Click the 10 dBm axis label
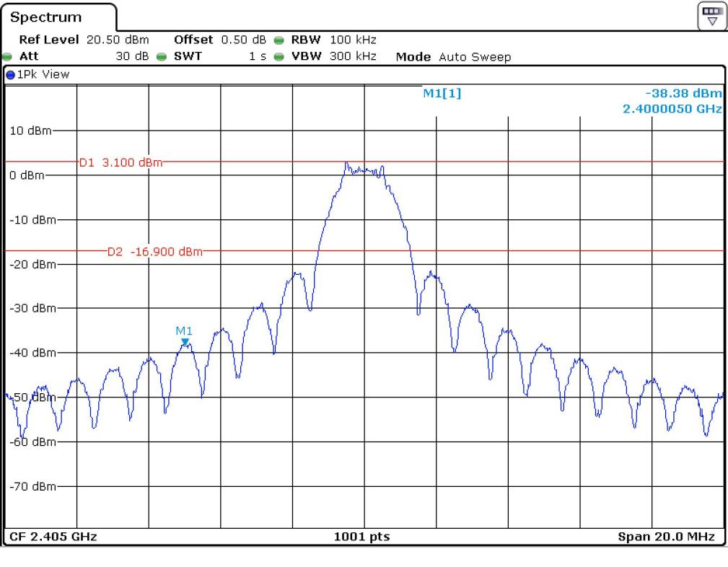 [x=30, y=131]
